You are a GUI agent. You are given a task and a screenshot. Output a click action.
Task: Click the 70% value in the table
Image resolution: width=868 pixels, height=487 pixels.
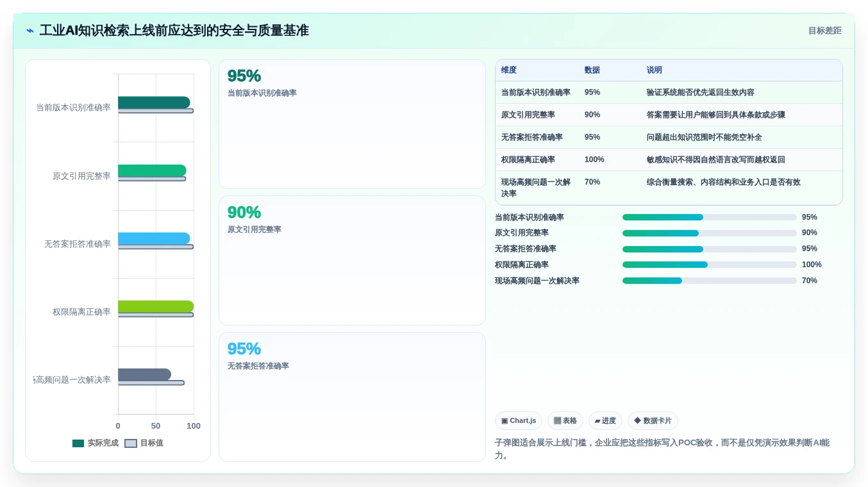[x=592, y=182]
